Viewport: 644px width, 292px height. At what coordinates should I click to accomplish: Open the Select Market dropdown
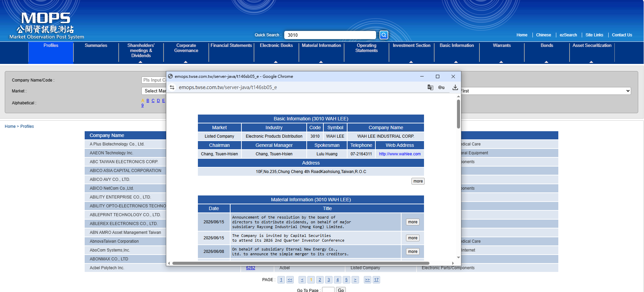coord(154,91)
